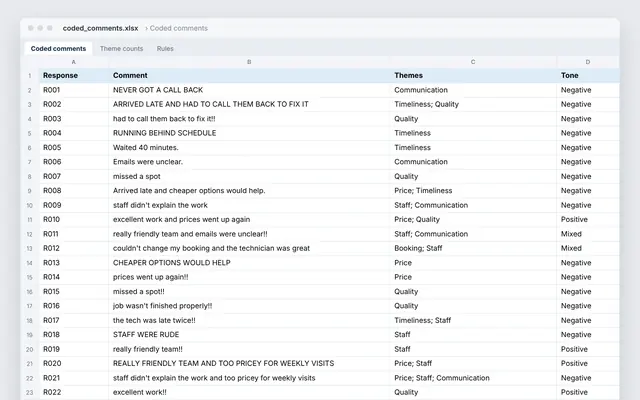
Task: Select cell R005
Action: click(74, 148)
